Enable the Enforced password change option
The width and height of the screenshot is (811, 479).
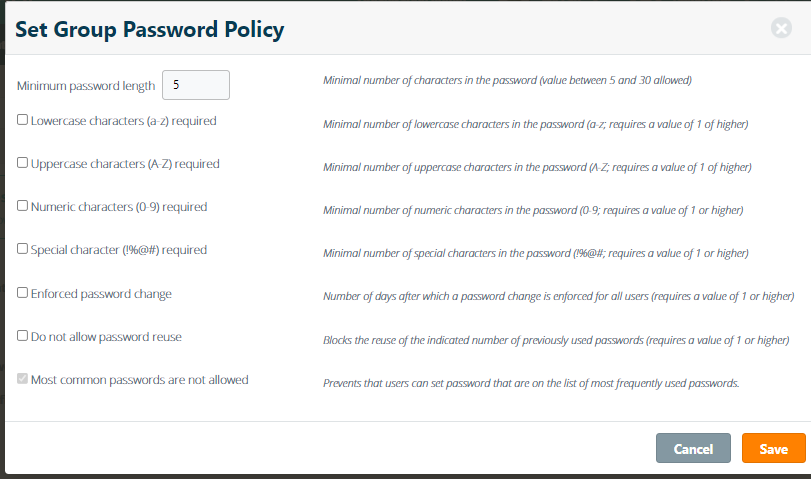tap(23, 293)
